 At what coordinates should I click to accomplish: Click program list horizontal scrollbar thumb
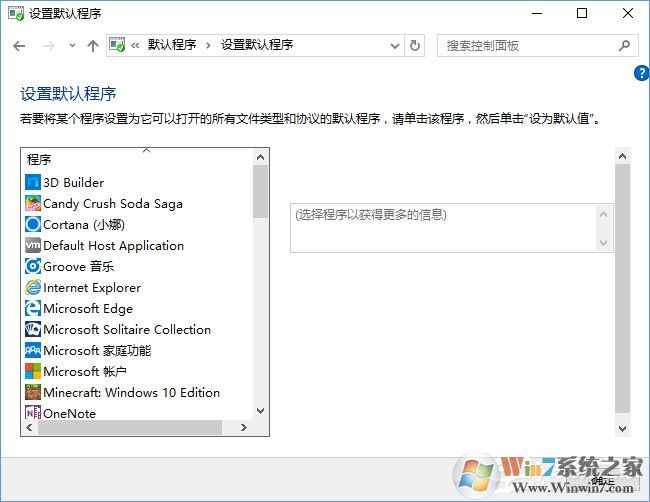pyautogui.click(x=130, y=427)
